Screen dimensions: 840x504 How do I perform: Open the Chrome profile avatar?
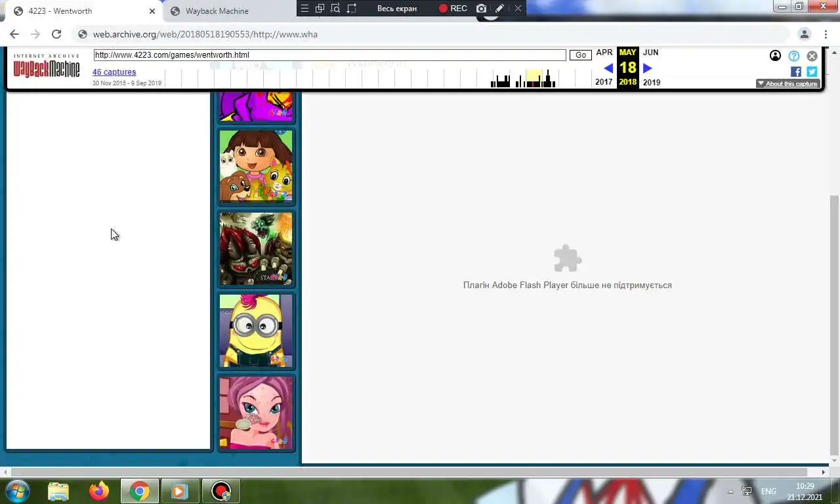pyautogui.click(x=805, y=34)
